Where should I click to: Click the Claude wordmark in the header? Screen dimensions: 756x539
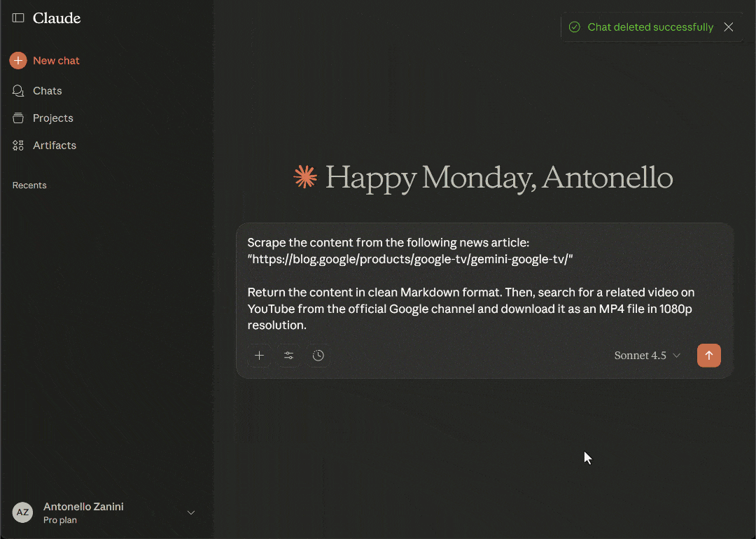click(57, 18)
